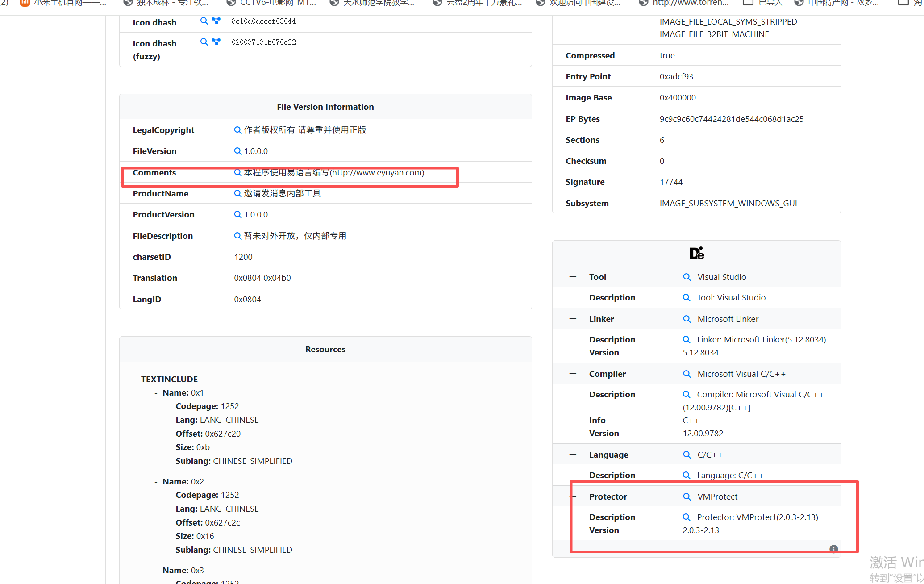Collapse the Language section
This screenshot has width=924, height=584.
pos(573,455)
